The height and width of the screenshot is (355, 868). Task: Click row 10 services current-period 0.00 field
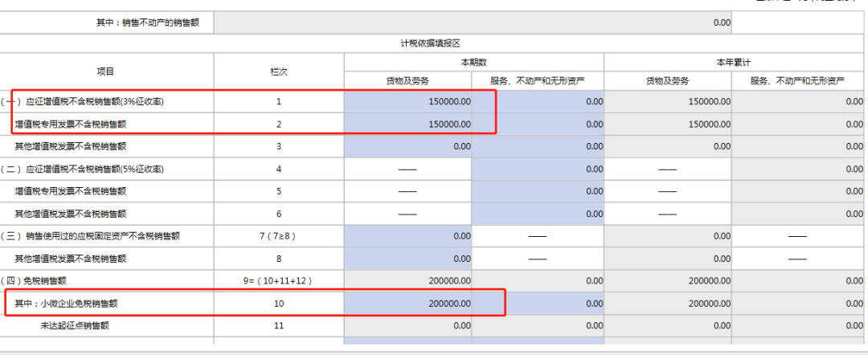point(538,304)
